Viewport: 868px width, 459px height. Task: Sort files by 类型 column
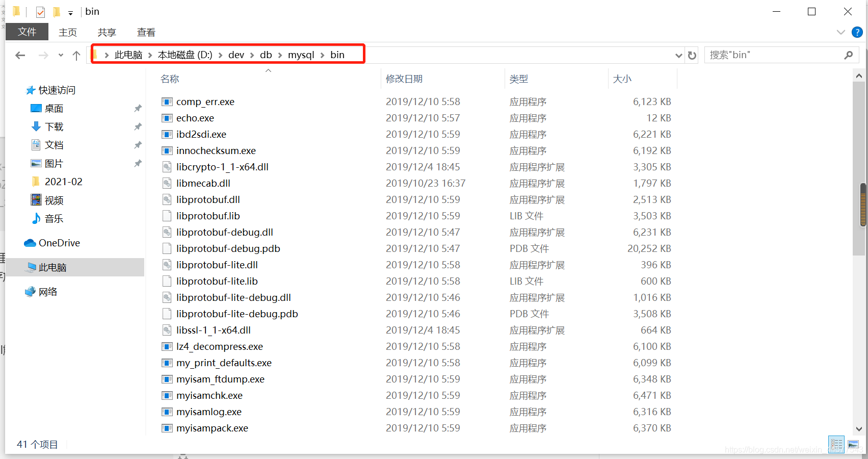coord(519,79)
